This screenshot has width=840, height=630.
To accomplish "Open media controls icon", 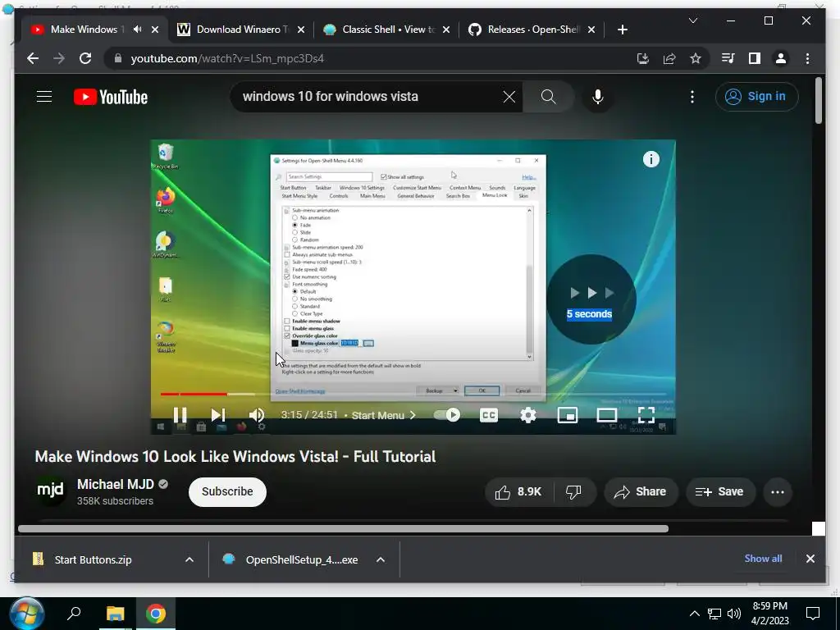I will point(728,58).
